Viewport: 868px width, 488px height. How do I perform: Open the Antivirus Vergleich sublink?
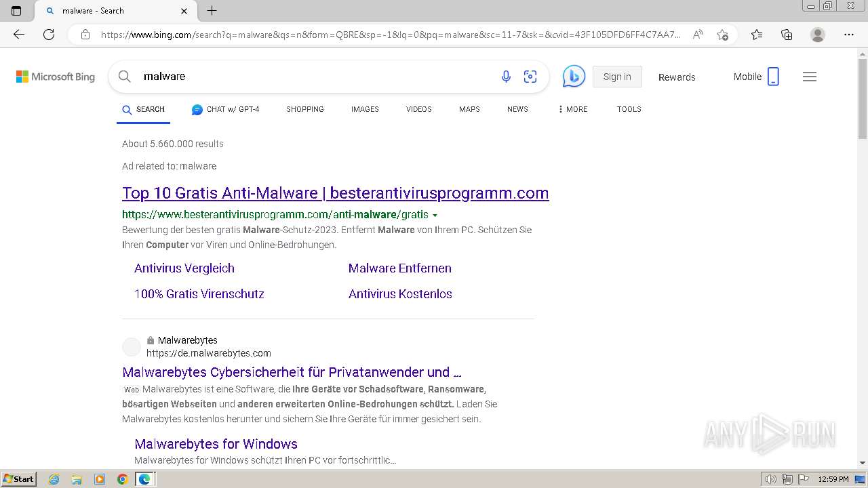coord(184,268)
